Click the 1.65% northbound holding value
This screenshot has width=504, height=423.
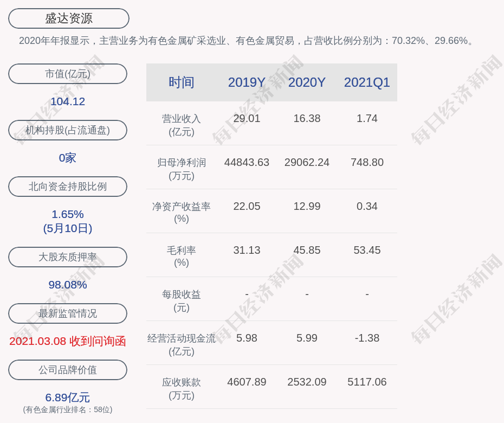click(68, 214)
